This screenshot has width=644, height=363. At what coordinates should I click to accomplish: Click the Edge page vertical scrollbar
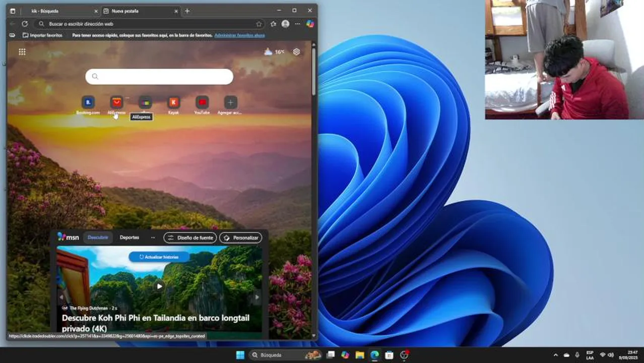coord(314,71)
